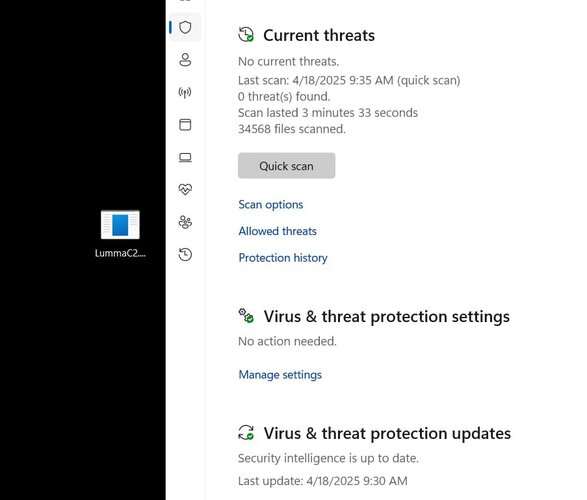Viewport: 587px width, 500px height.
Task: Open Scan options link
Action: (x=271, y=204)
